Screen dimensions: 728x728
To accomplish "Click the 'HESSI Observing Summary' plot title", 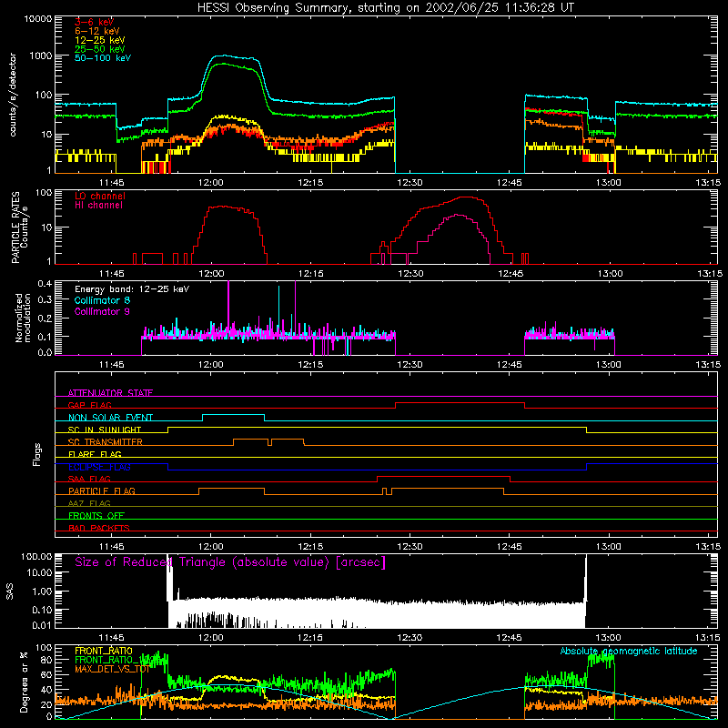I will pos(385,8).
